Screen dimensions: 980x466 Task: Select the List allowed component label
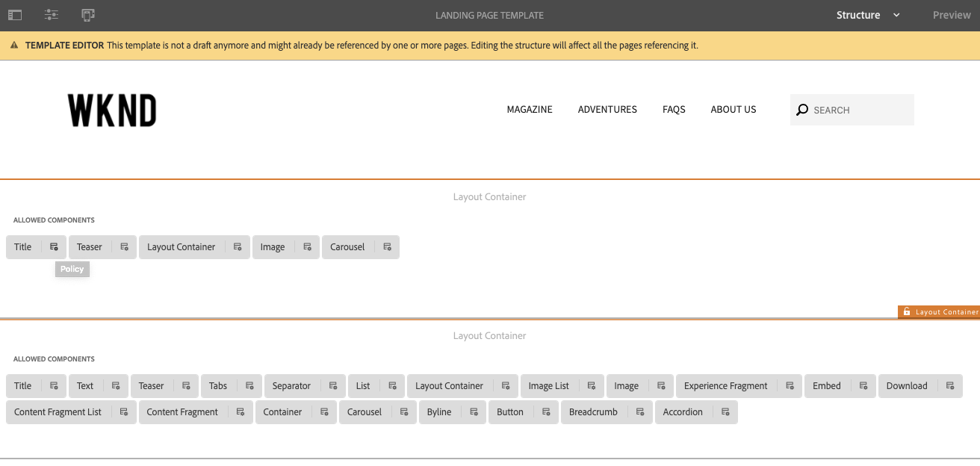(x=363, y=386)
